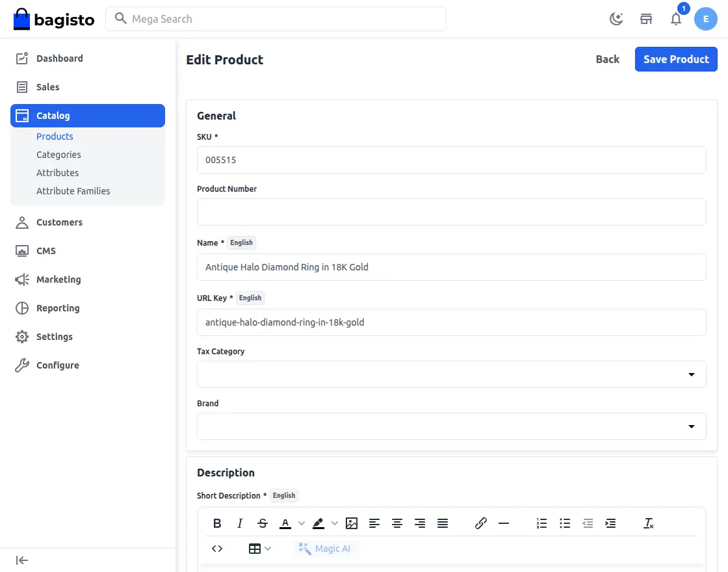Insert a link in the editor

[x=481, y=523]
